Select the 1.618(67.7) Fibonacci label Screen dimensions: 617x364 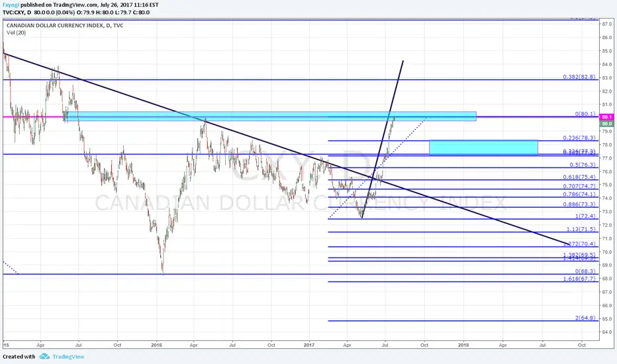(579, 279)
